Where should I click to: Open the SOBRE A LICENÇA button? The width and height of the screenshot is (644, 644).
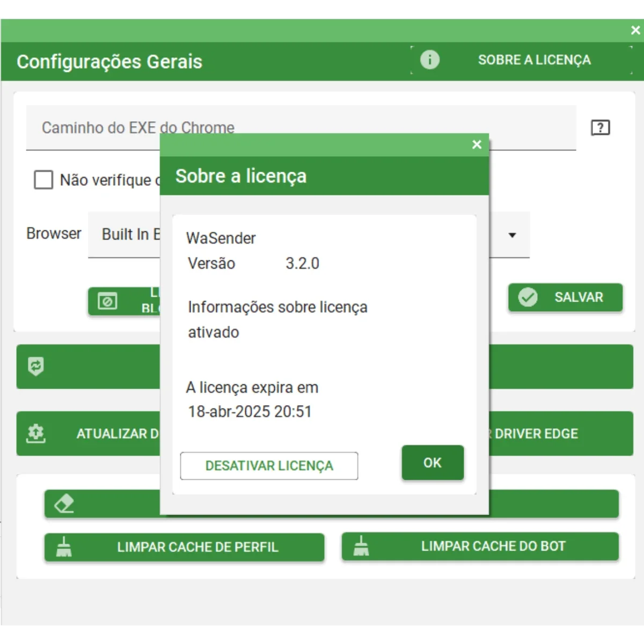(x=522, y=60)
